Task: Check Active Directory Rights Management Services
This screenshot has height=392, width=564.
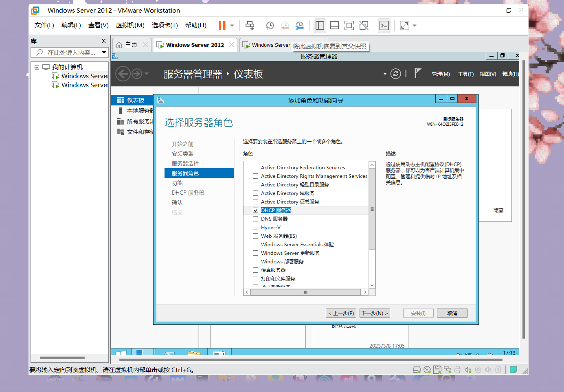Action: (x=255, y=176)
